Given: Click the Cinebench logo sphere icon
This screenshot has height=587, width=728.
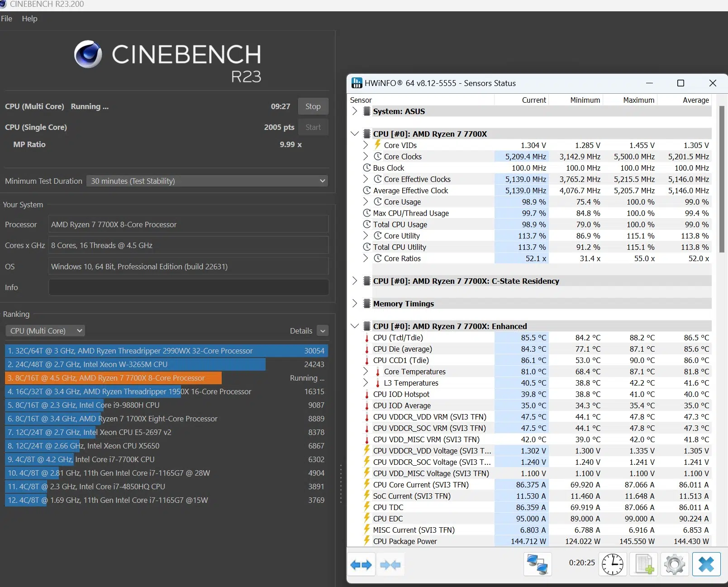Looking at the screenshot, I should (88, 54).
